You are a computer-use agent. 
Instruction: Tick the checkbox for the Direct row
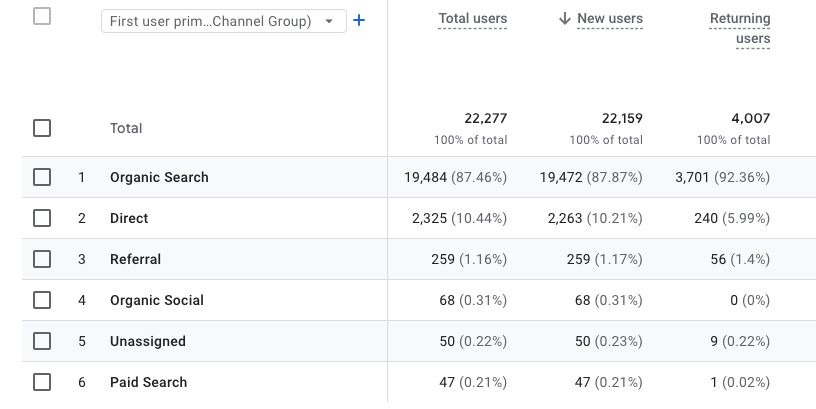coord(42,218)
